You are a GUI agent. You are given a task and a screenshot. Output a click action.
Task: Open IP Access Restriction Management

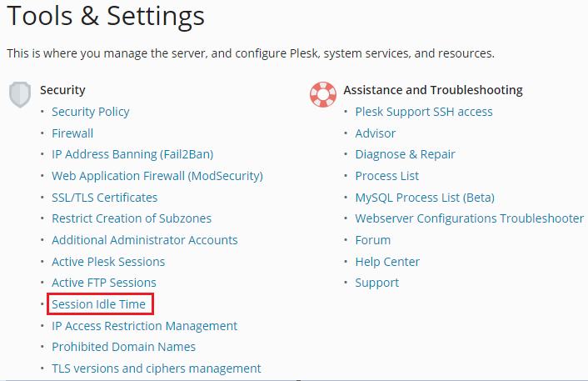tap(144, 326)
